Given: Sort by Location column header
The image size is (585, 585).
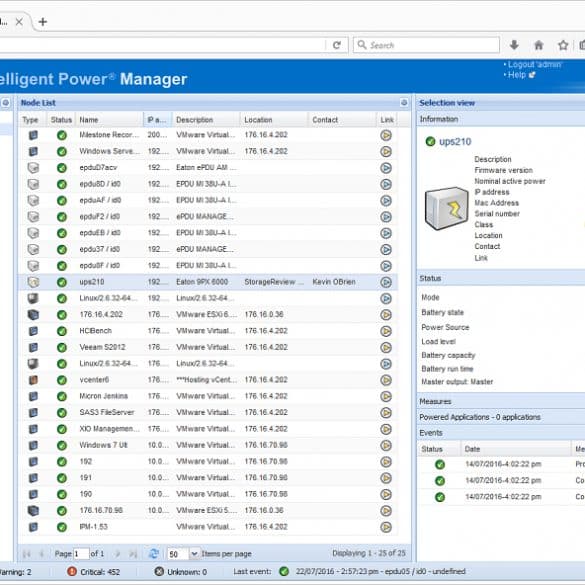Looking at the screenshot, I should (275, 120).
